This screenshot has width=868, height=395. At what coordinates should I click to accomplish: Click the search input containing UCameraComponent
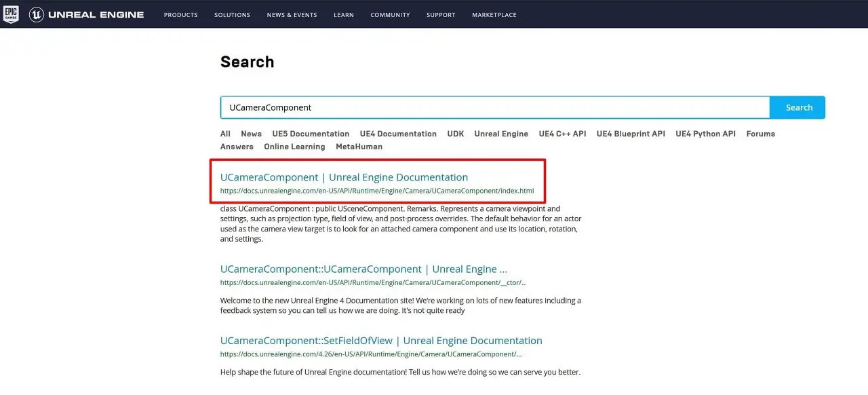coord(495,107)
